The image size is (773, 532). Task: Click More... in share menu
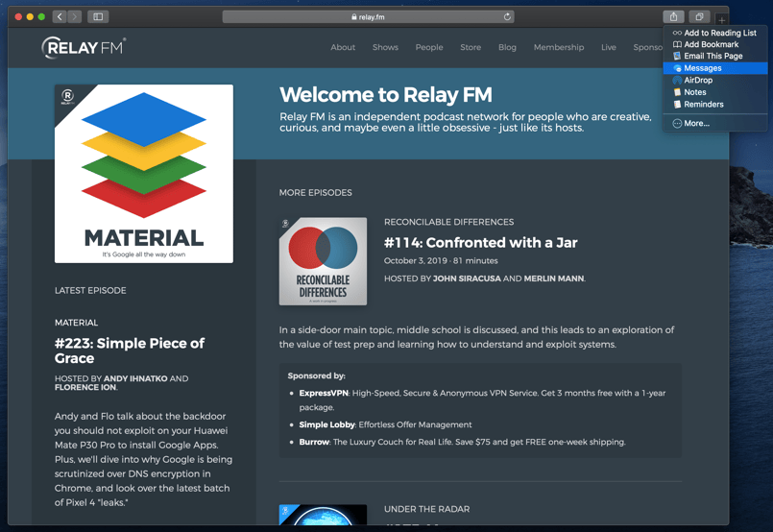click(x=715, y=123)
